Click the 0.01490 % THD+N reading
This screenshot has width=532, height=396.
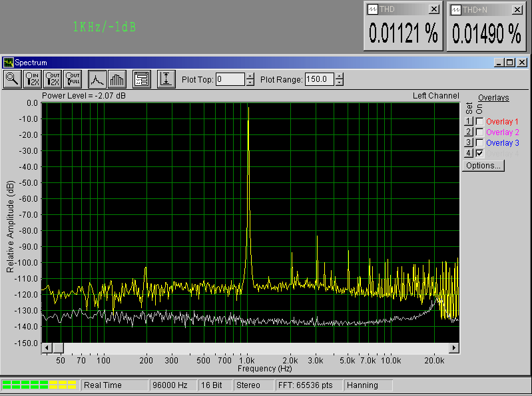[x=487, y=33]
